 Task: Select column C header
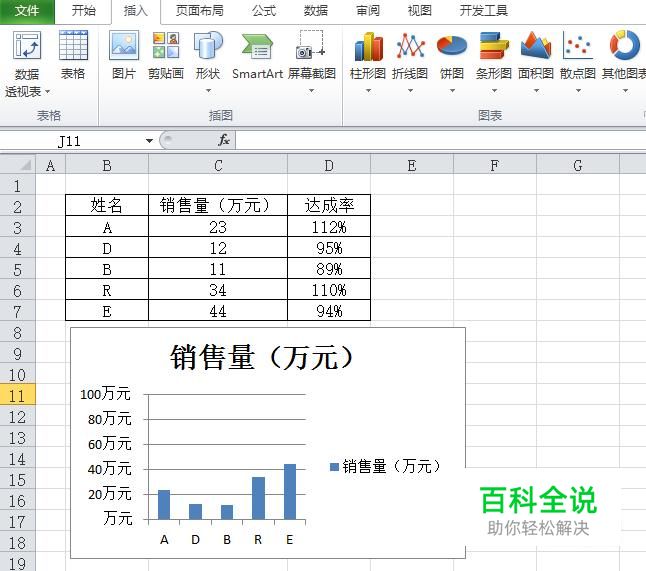pos(218,165)
